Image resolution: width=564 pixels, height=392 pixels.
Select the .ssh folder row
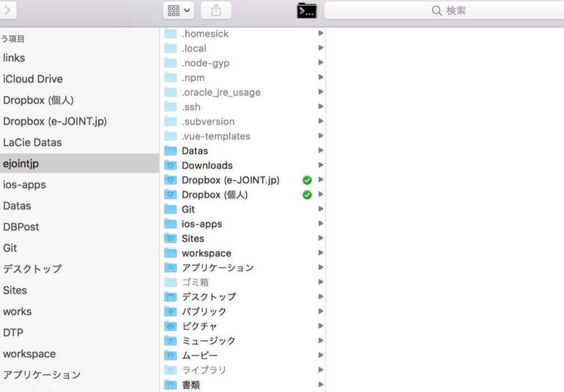coord(242,107)
